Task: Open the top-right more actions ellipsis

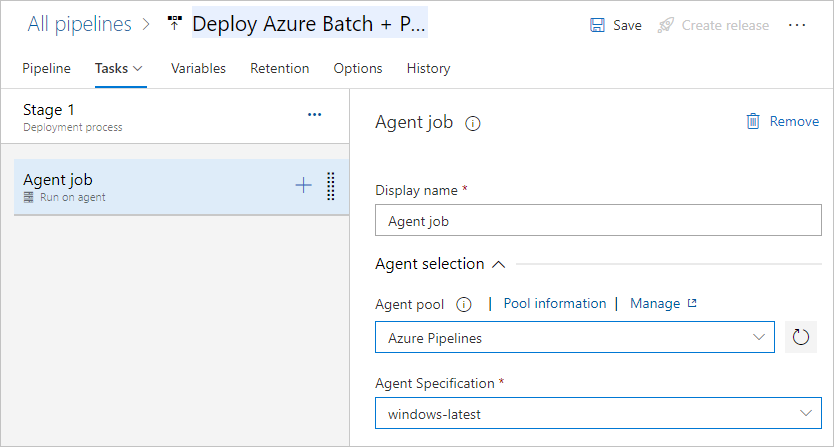Action: 797,25
